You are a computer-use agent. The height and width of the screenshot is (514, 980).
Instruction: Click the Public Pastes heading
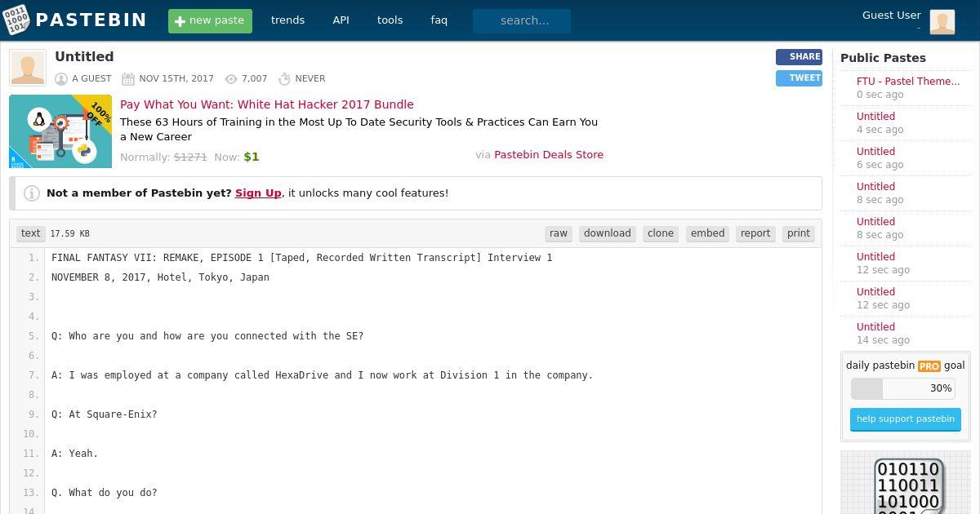[883, 58]
